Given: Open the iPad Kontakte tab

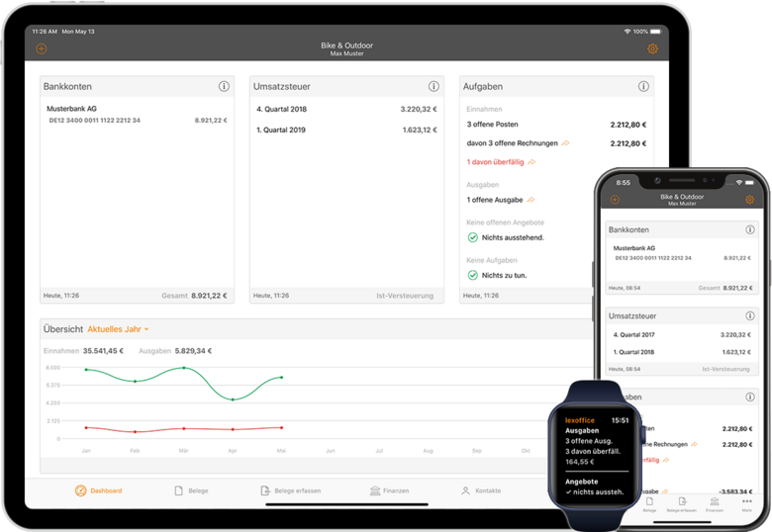Looking at the screenshot, I should coord(481,490).
